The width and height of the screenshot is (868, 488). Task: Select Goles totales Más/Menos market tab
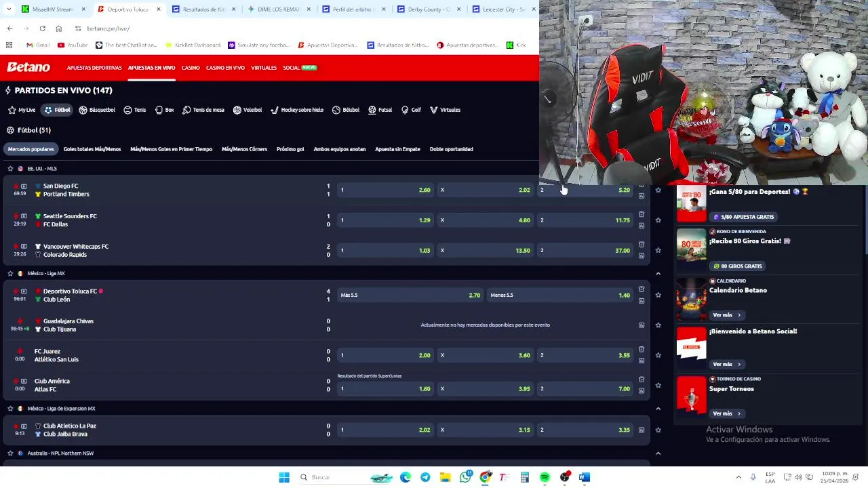pyautogui.click(x=92, y=149)
